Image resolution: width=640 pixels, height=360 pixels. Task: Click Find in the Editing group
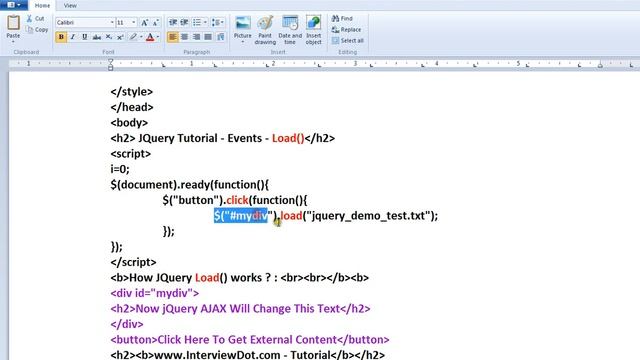pos(342,18)
